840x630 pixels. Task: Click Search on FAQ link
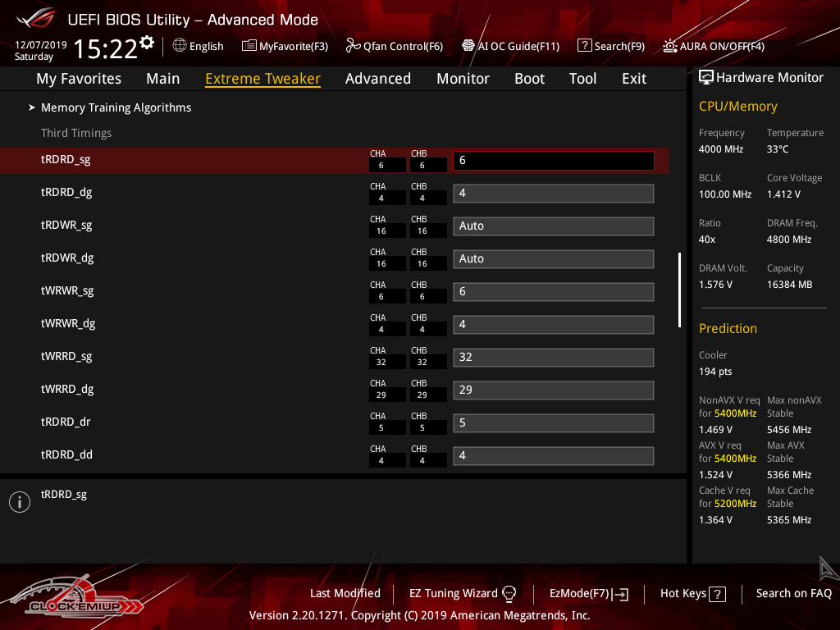click(793, 593)
